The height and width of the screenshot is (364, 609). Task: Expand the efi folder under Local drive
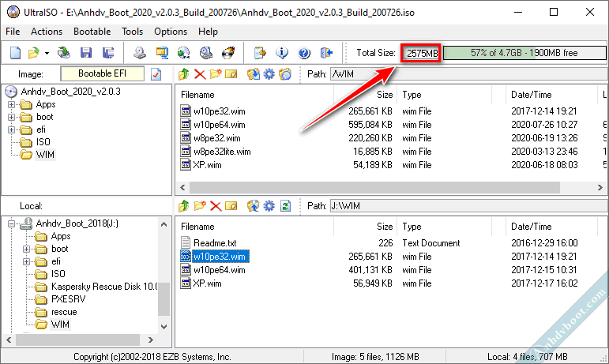(x=26, y=261)
